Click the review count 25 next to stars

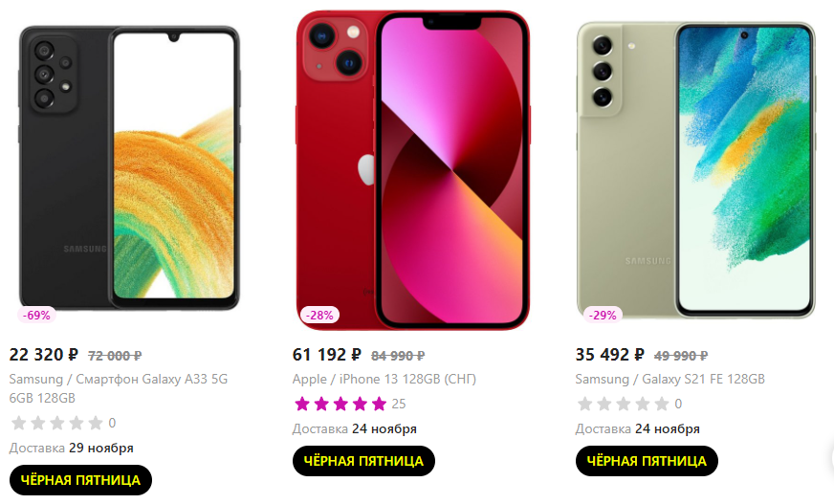(399, 404)
